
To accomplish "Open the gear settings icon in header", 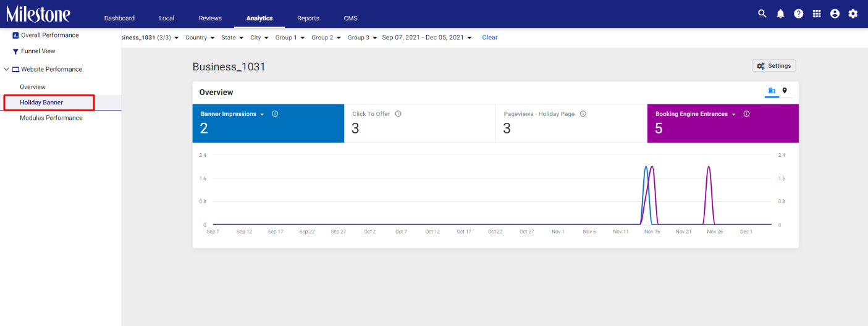I will point(853,14).
